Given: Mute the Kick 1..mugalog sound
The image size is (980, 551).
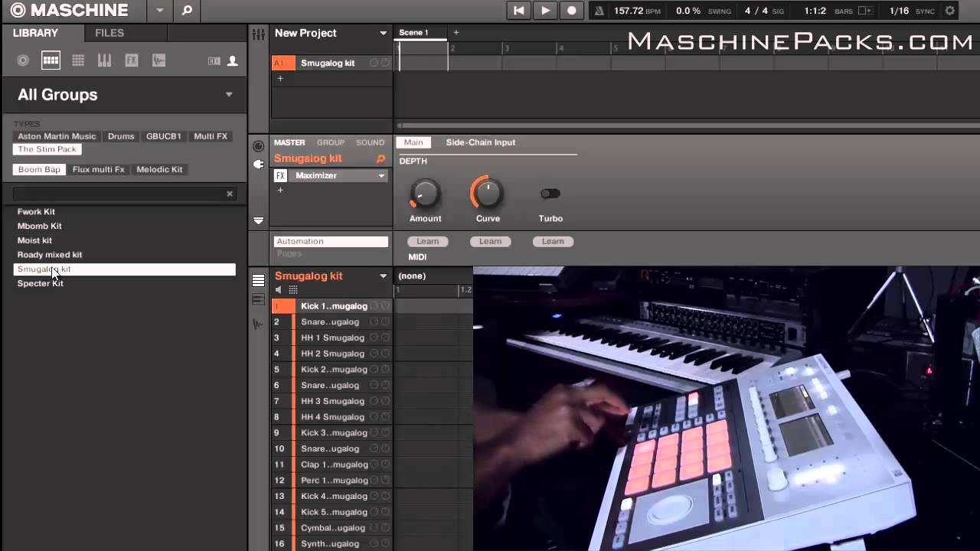Looking at the screenshot, I should coord(374,306).
